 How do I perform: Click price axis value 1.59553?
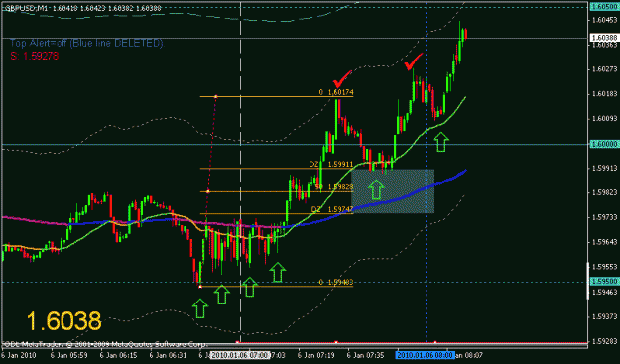605,267
